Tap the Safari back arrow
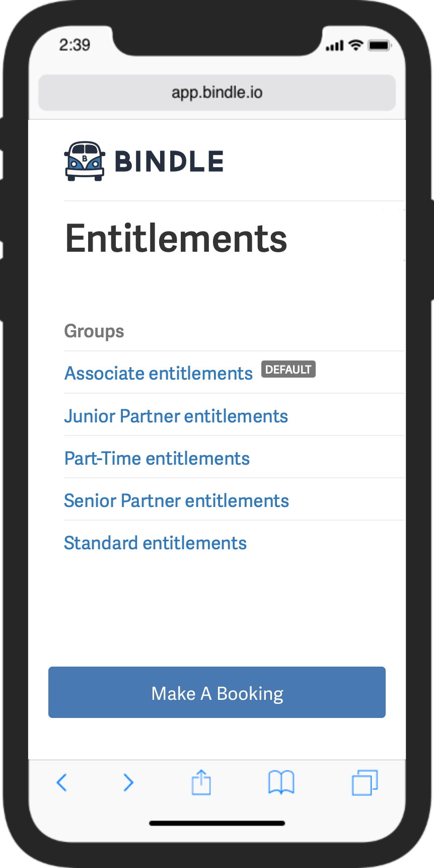This screenshot has height=868, width=434. [x=62, y=782]
